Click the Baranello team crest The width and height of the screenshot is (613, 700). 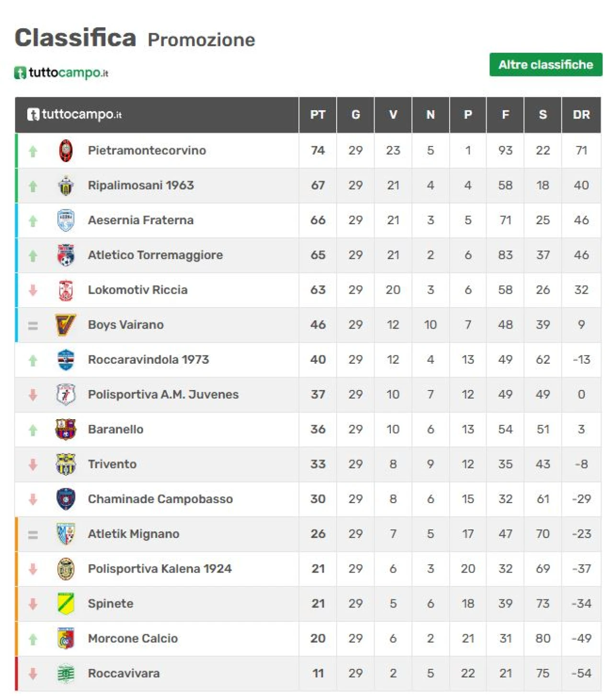click(x=66, y=429)
